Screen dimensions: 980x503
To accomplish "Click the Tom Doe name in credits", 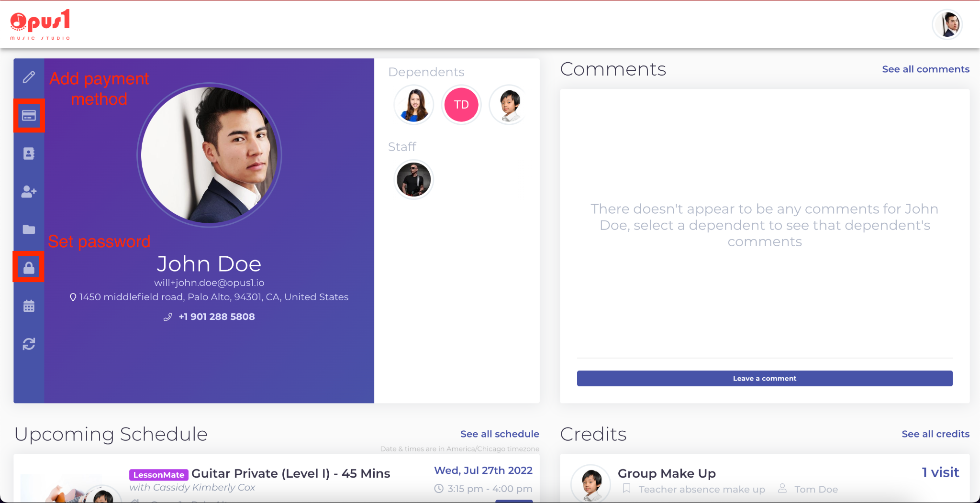I will 816,489.
